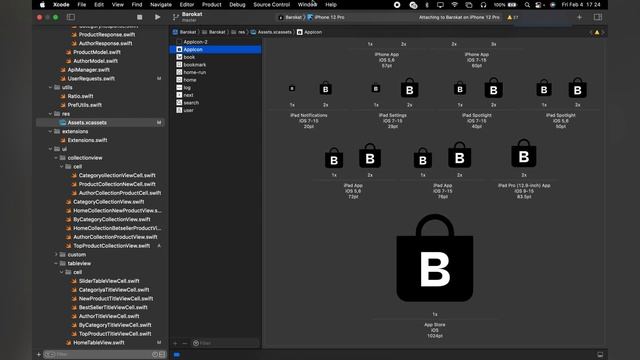Toggle the navigator sidebar panel
The image size is (640, 360).
[71, 17]
